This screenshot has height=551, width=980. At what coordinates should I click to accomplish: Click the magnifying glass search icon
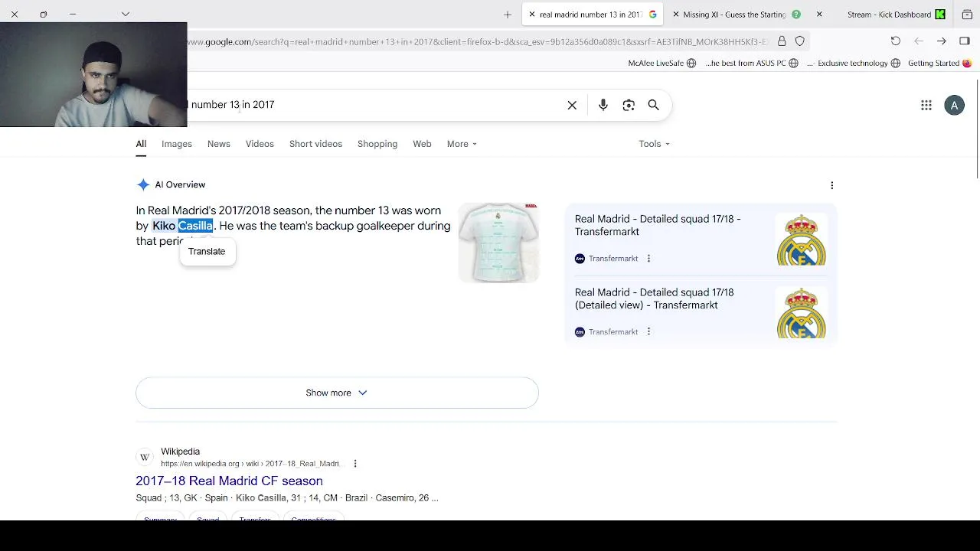coord(654,105)
